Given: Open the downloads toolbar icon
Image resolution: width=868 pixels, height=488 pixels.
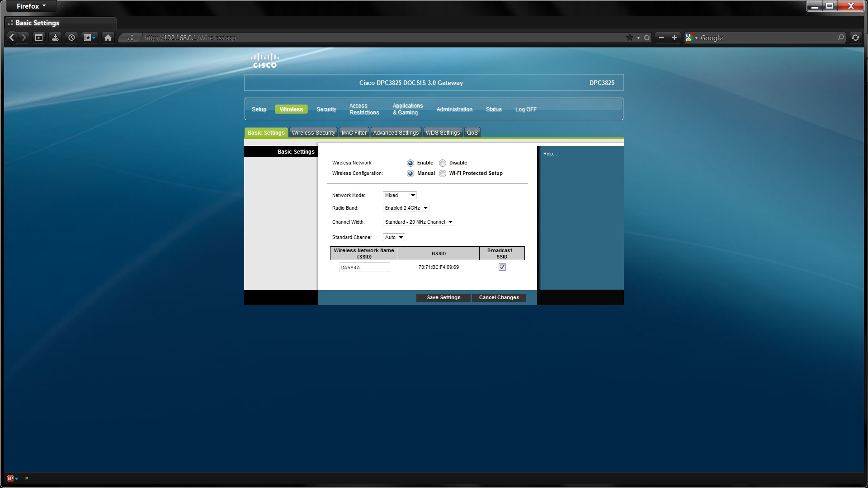Looking at the screenshot, I should point(55,38).
